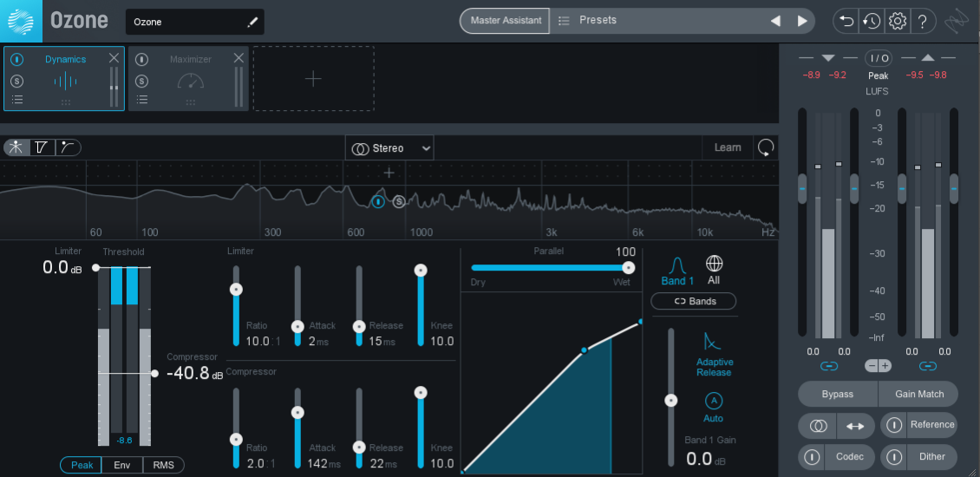This screenshot has width=980, height=477.
Task: Click the Band 1 Gain slider handle
Action: [671, 400]
